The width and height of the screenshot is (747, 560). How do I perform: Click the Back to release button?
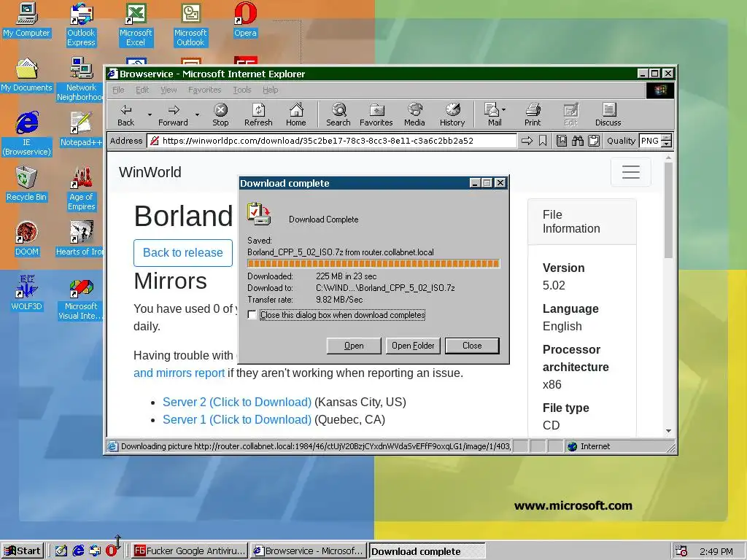tap(183, 253)
